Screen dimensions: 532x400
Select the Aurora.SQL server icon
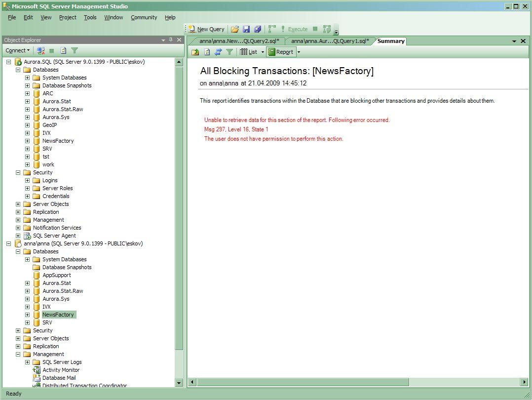tap(18, 62)
